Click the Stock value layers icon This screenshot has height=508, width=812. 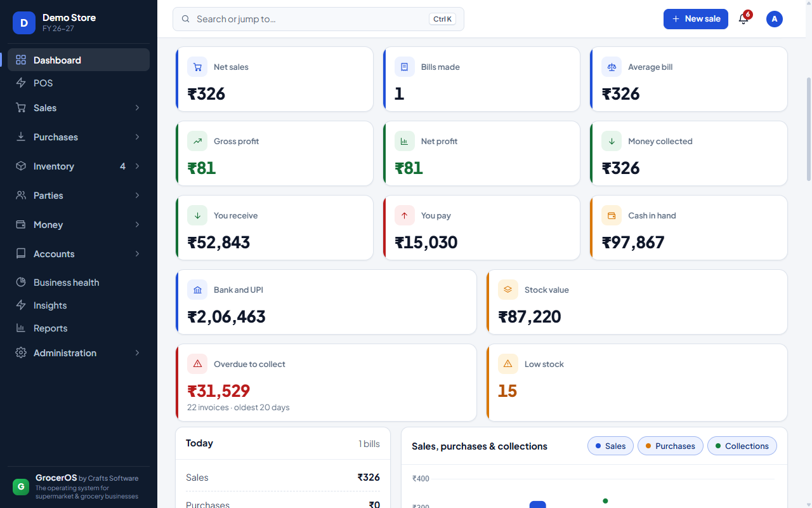[x=508, y=290]
